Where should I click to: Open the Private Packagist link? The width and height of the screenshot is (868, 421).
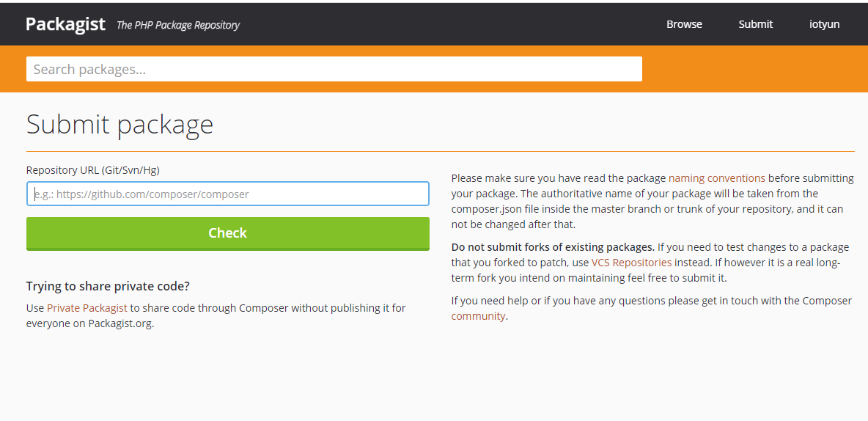tap(87, 308)
